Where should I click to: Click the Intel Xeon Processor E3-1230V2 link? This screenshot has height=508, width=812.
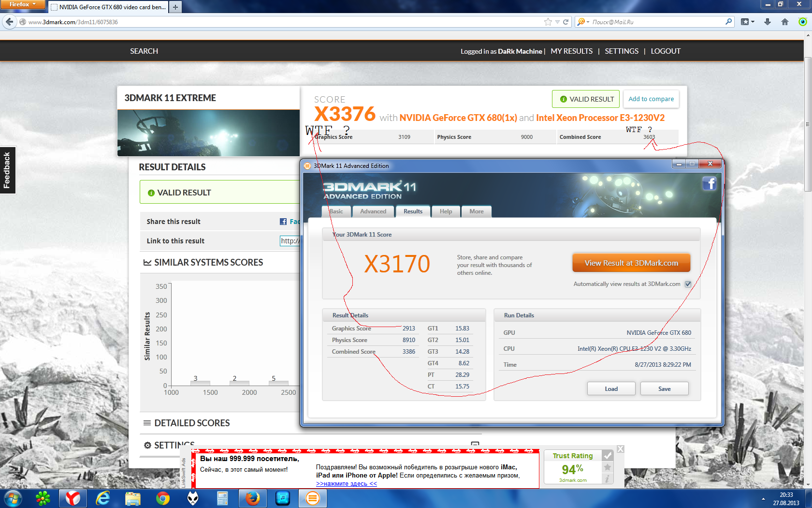coord(600,118)
